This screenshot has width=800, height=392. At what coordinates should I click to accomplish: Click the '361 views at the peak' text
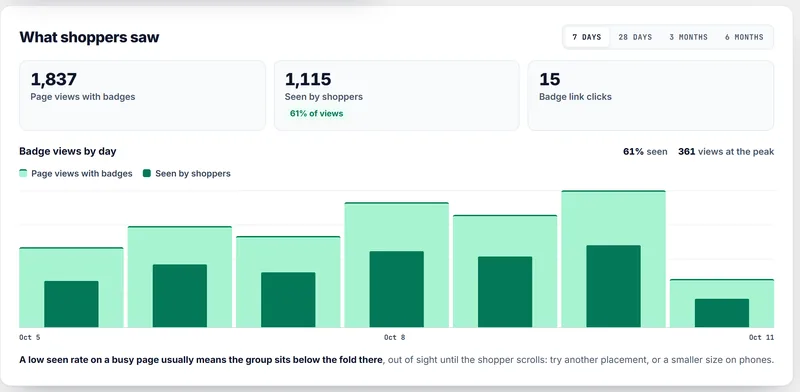pos(726,152)
